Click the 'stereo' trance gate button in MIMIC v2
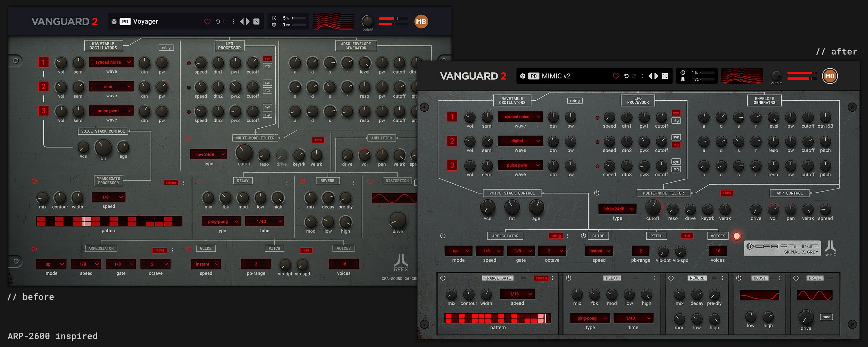Image resolution: width=868 pixels, height=347 pixels. coord(541,278)
